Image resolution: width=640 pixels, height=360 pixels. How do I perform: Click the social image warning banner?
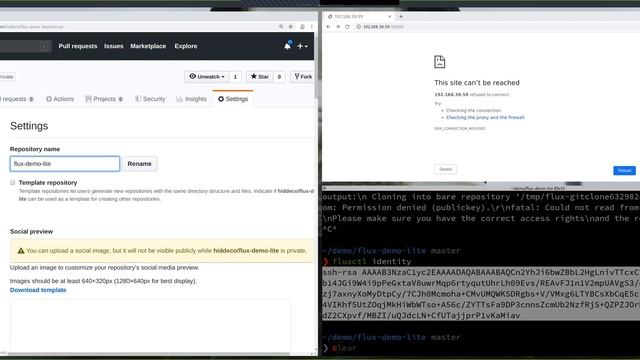click(x=162, y=251)
